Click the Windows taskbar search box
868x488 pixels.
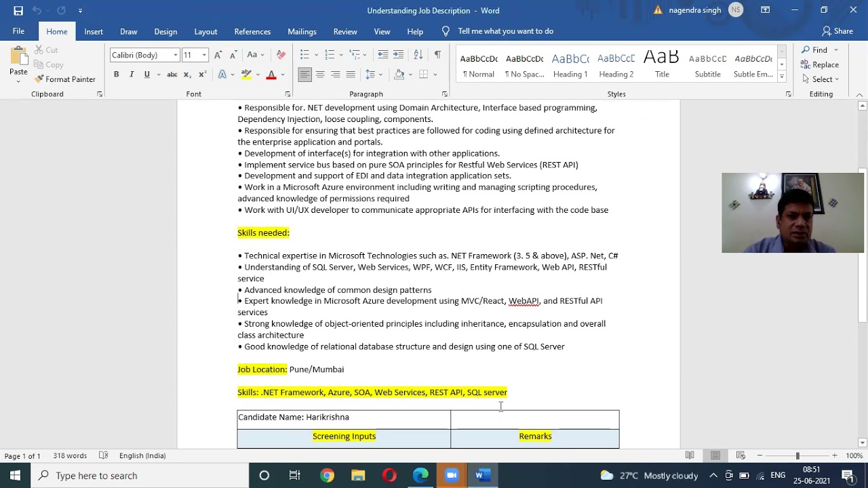pos(140,475)
